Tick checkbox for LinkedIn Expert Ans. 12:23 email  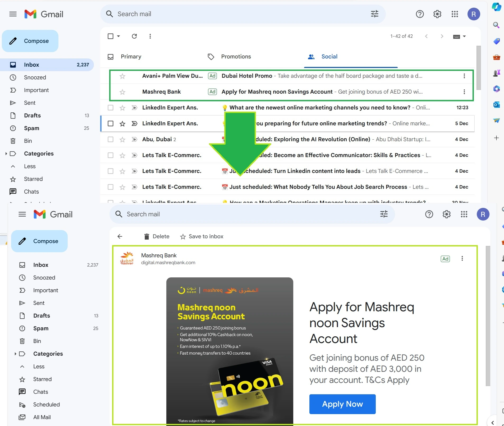pos(111,108)
